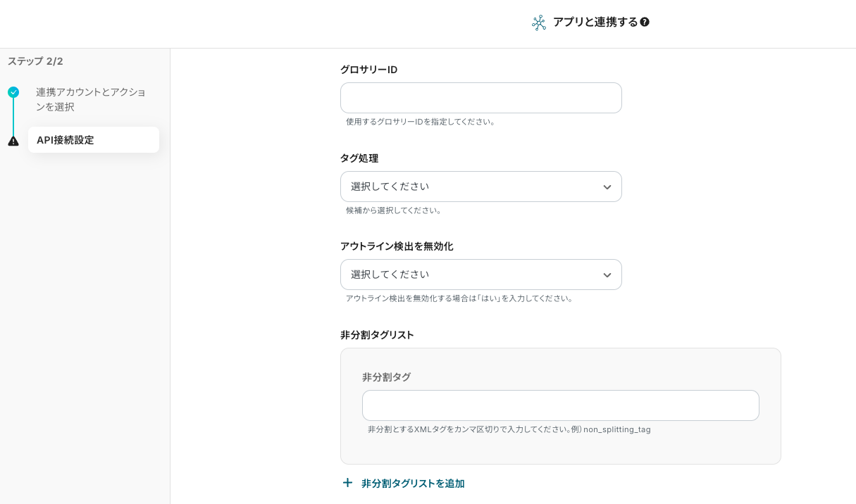Click the タグ処理 field label
This screenshot has height=504, width=856.
359,158
